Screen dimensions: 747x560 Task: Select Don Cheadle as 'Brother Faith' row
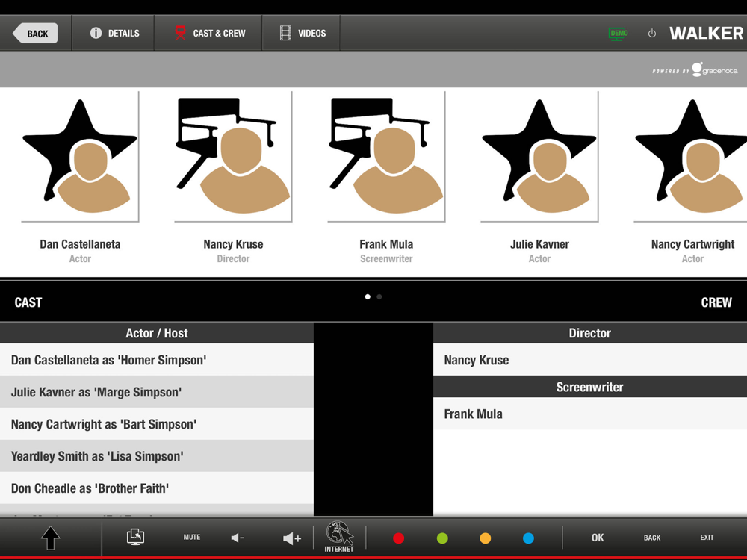[x=157, y=488]
